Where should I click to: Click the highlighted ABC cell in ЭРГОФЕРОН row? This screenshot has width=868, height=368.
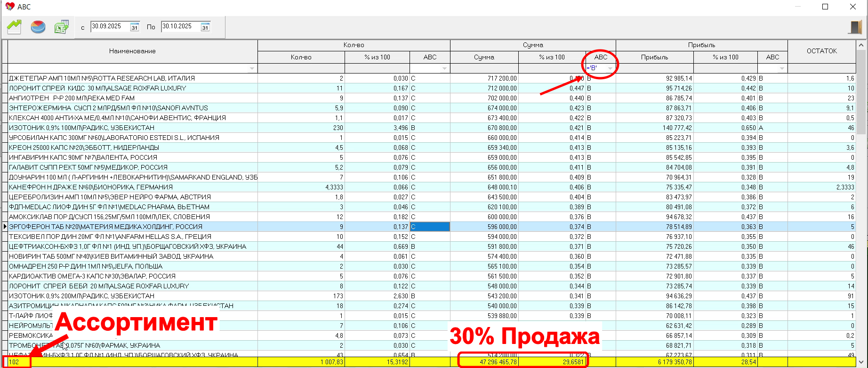click(x=430, y=227)
